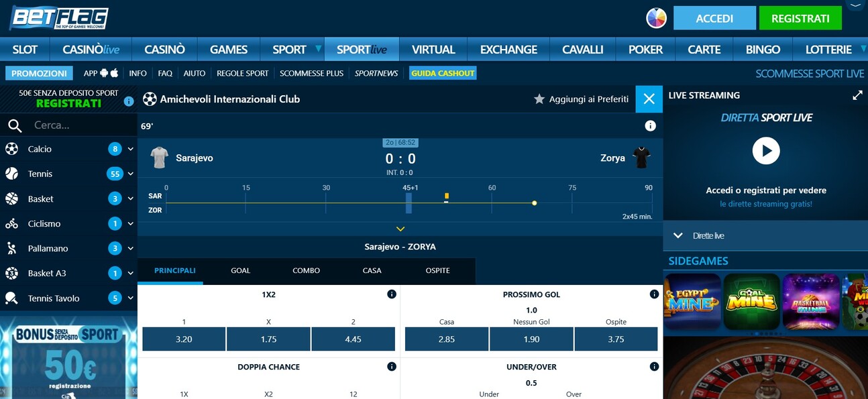This screenshot has width=868, height=399.
Task: Select the Calcio soccer ball icon
Action: [x=11, y=149]
